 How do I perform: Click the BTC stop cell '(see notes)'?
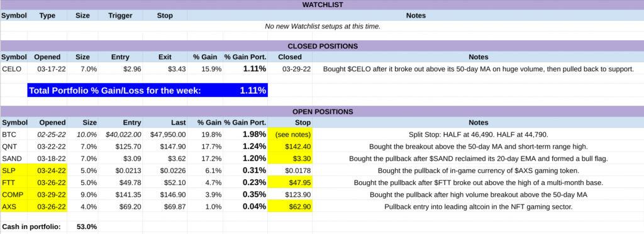pos(290,134)
